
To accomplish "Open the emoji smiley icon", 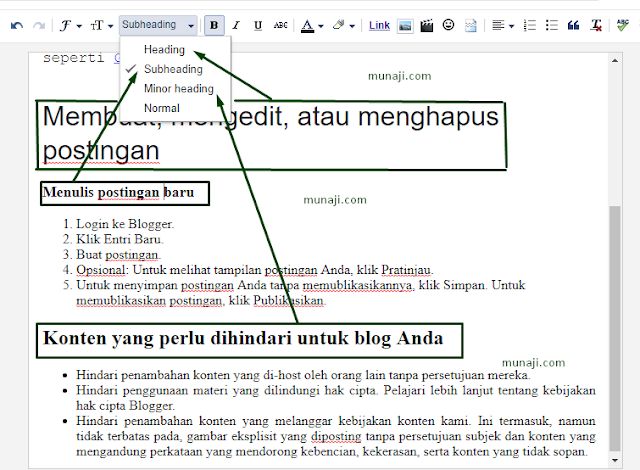I will (448, 25).
